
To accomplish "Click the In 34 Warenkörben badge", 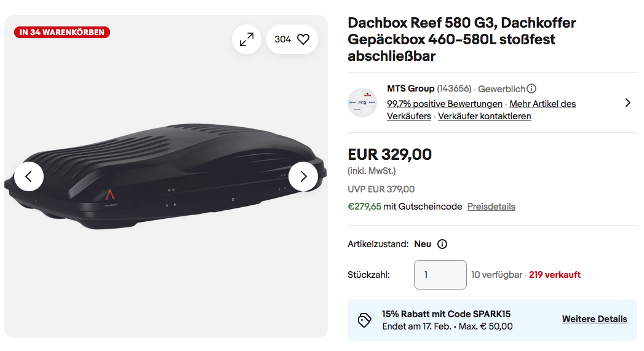I will 62,32.
